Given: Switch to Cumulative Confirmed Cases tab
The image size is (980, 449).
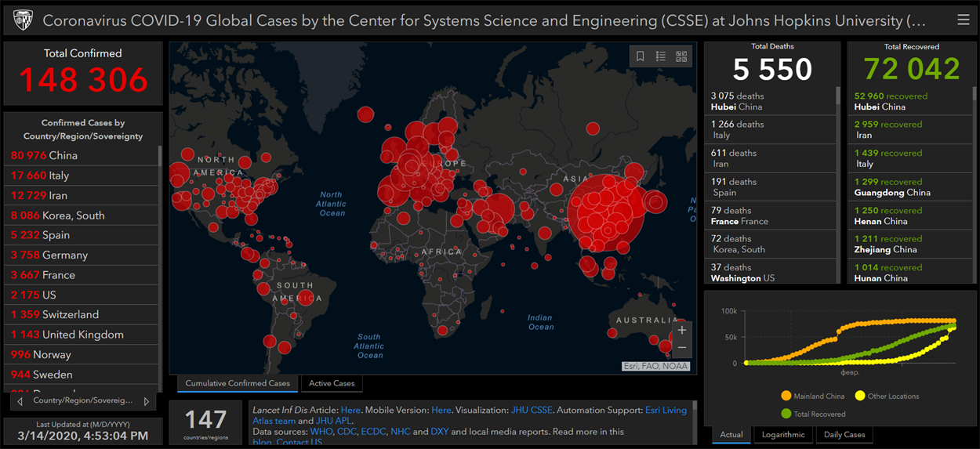Looking at the screenshot, I should coord(238,383).
